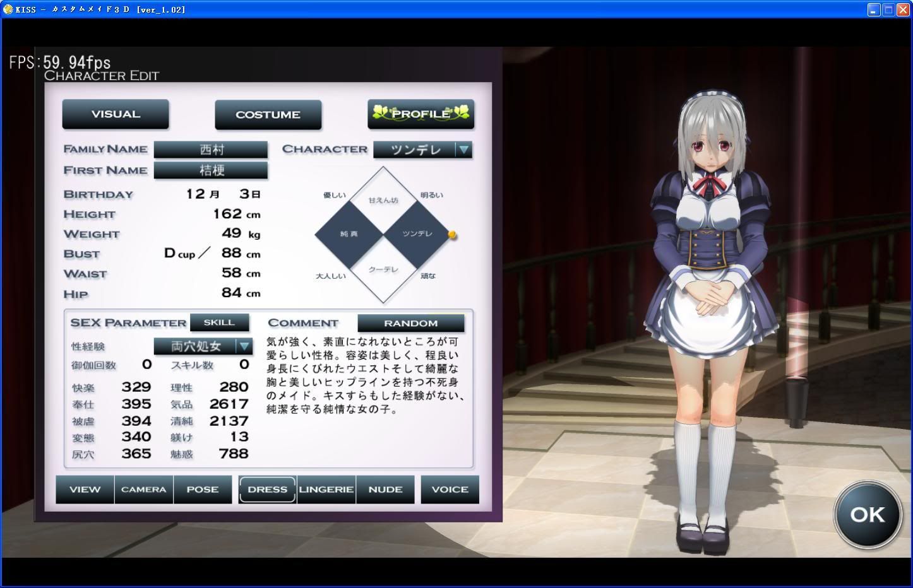Click the bust value 88

click(232, 253)
